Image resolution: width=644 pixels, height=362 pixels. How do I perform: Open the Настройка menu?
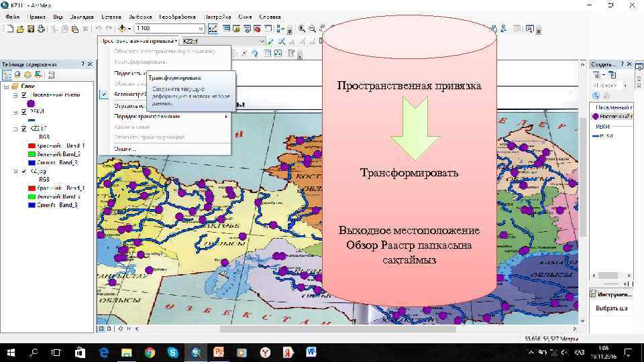(x=217, y=17)
